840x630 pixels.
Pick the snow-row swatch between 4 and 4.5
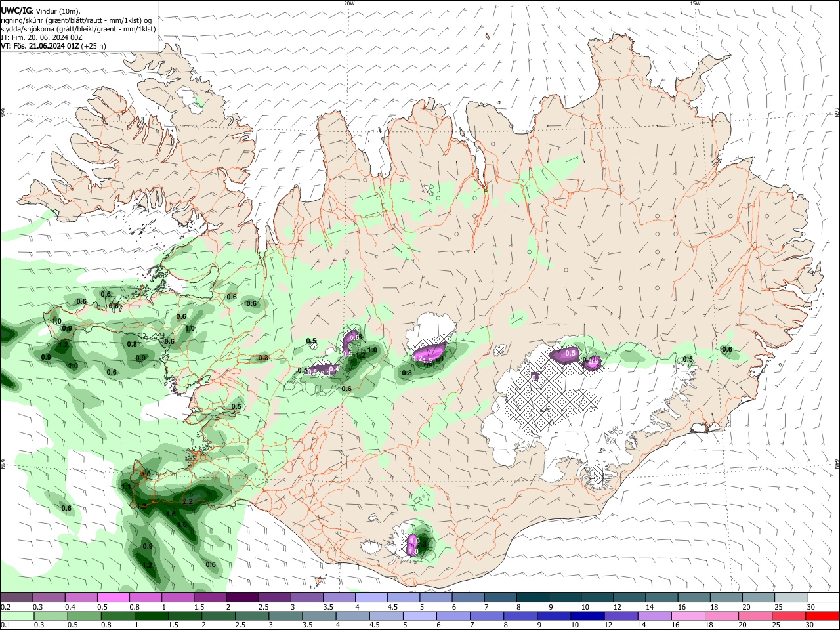tap(370, 598)
